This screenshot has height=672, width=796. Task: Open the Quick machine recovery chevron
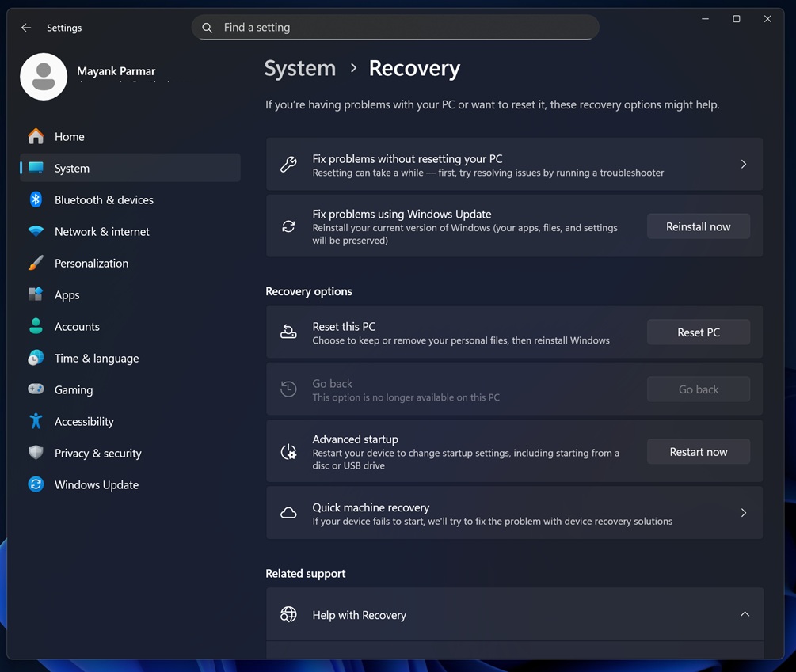click(x=743, y=513)
